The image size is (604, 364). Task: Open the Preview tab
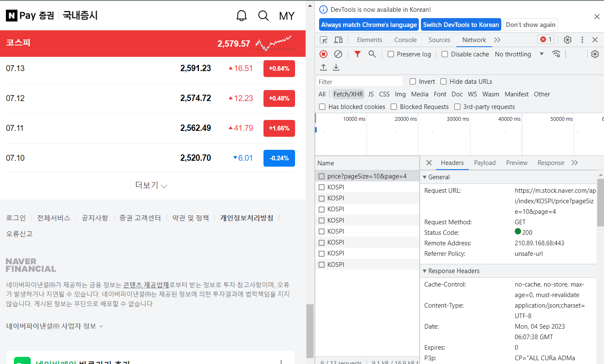[x=516, y=163]
